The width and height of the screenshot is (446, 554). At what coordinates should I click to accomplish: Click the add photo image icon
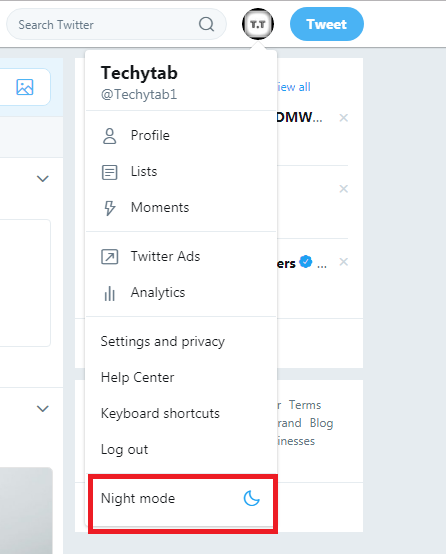[x=25, y=87]
